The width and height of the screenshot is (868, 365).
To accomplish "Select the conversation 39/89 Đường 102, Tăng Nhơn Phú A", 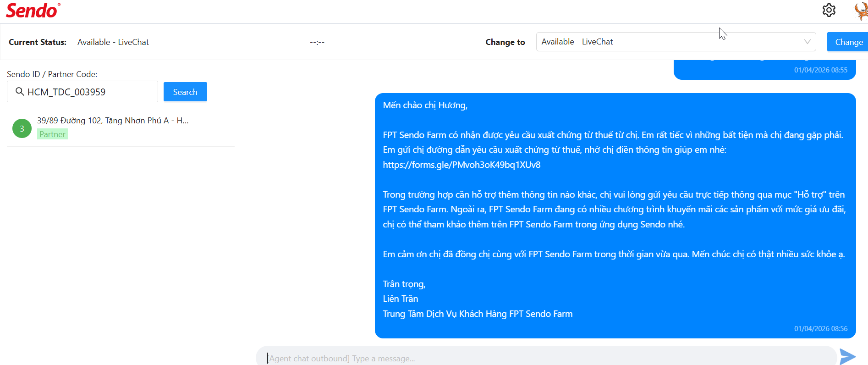I will click(121, 128).
